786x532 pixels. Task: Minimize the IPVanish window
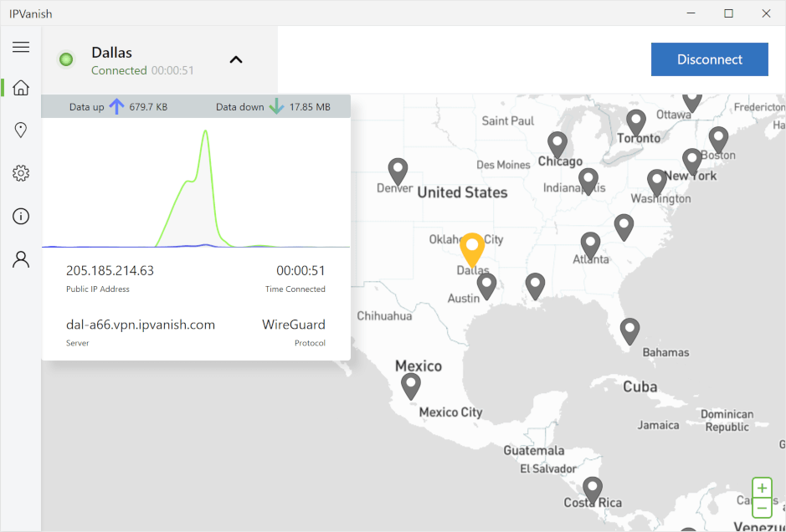click(x=691, y=13)
